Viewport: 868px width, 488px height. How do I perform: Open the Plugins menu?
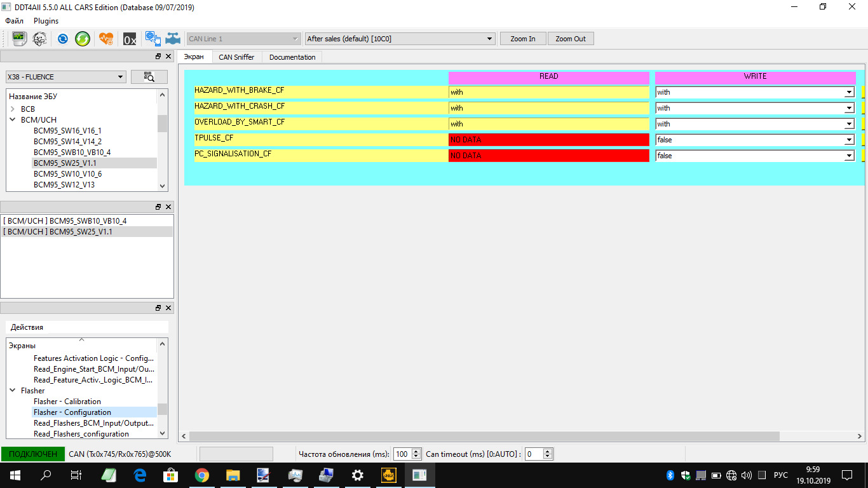[46, 21]
